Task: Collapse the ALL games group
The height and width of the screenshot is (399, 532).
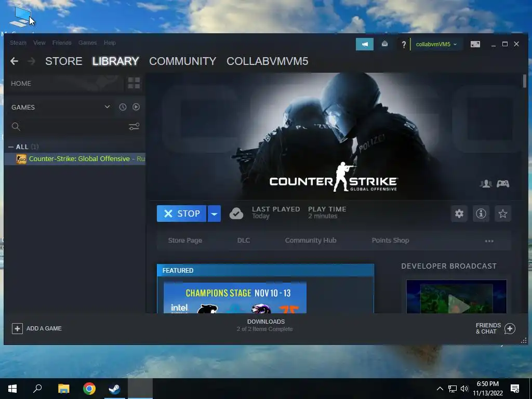Action: [x=11, y=147]
